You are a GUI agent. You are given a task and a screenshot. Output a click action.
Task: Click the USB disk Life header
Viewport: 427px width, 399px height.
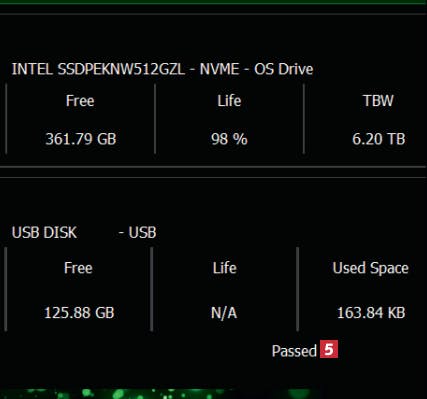[x=225, y=268]
